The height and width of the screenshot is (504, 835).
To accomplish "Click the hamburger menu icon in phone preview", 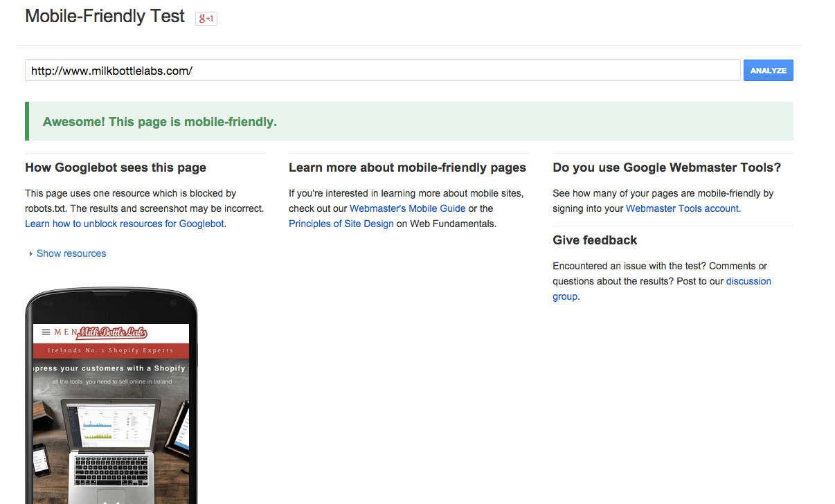I will (x=46, y=332).
